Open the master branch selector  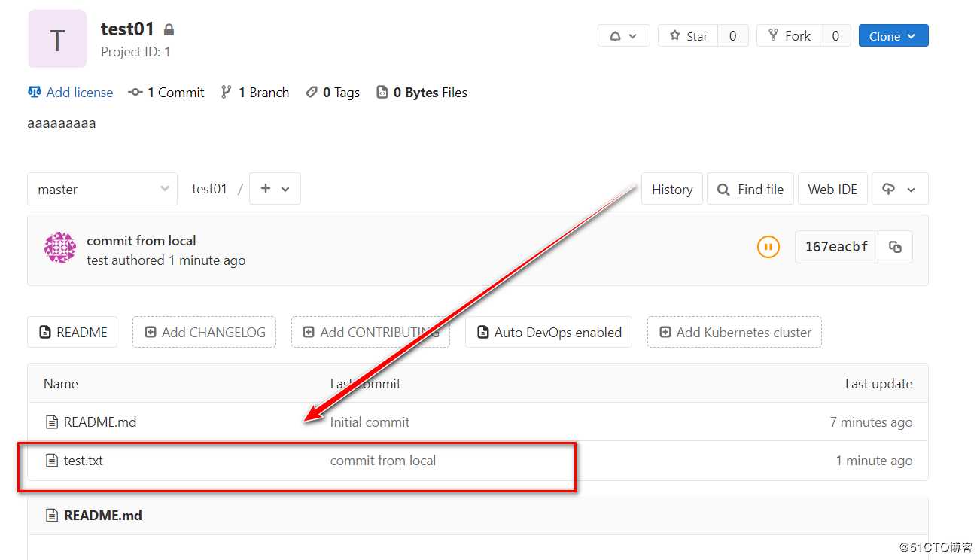tap(102, 189)
